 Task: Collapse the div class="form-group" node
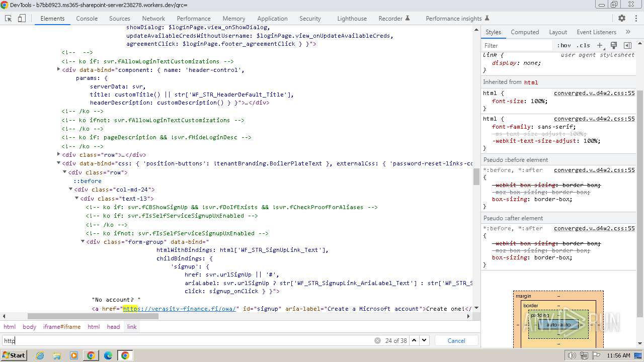[83, 242]
